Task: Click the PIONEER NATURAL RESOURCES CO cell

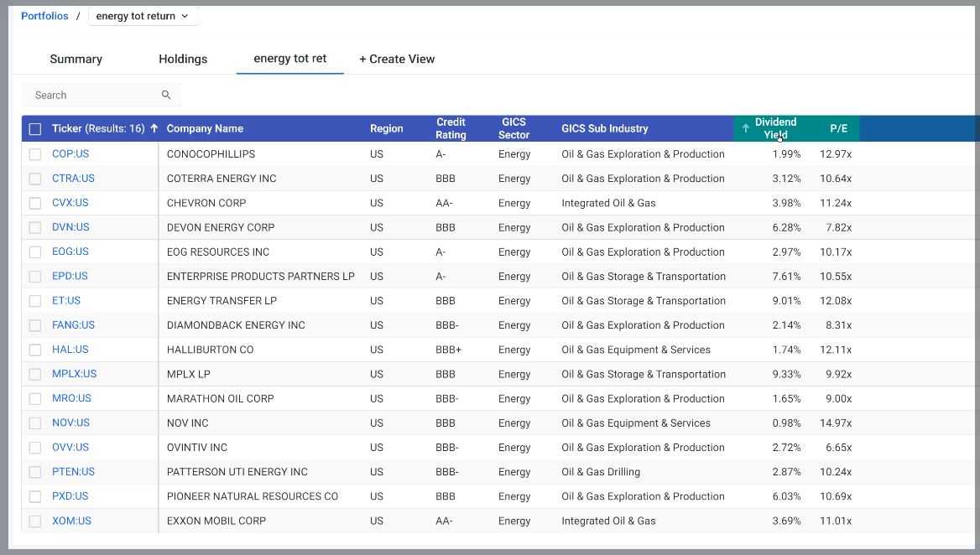Action: (253, 496)
